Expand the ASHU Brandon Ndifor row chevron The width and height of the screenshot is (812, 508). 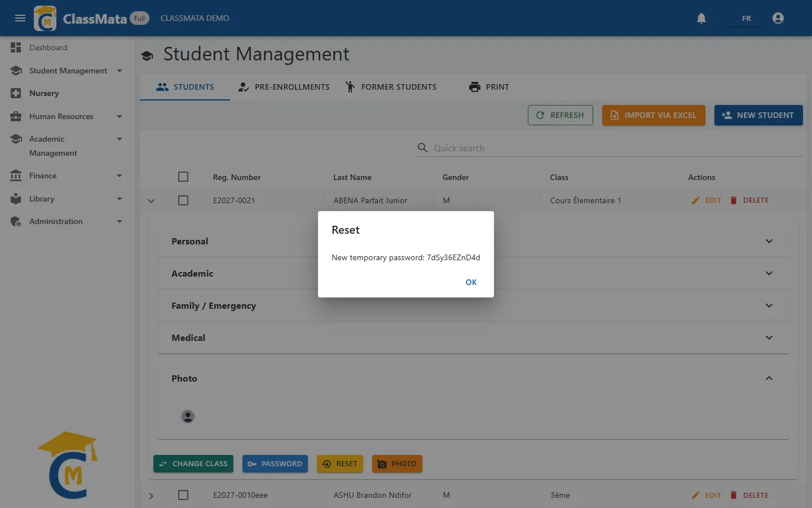[x=151, y=496]
